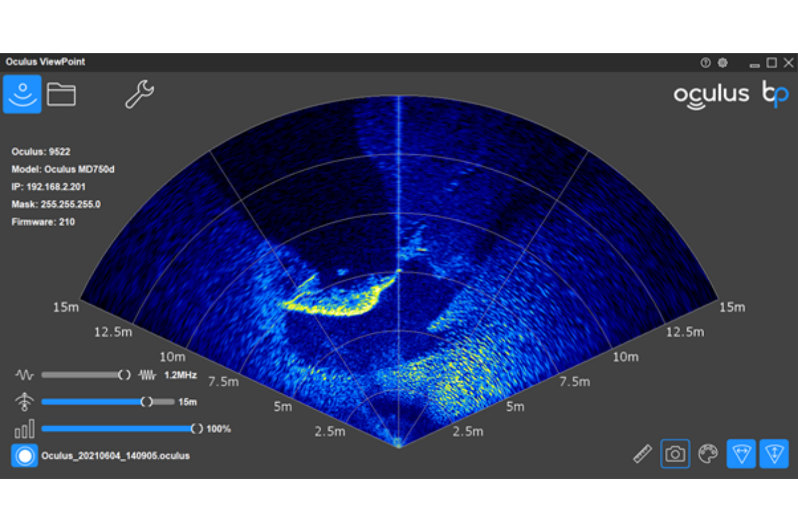The height and width of the screenshot is (532, 798).
Task: Click the help question mark icon
Action: pos(706,63)
